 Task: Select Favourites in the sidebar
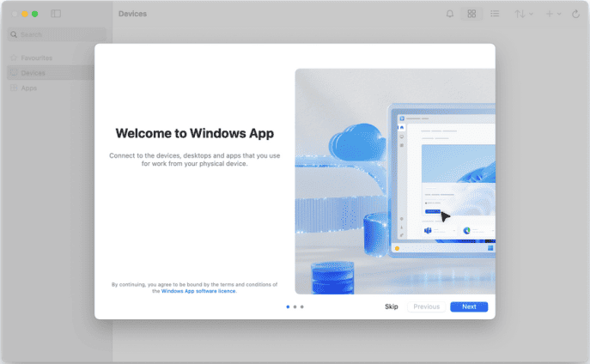coord(36,58)
